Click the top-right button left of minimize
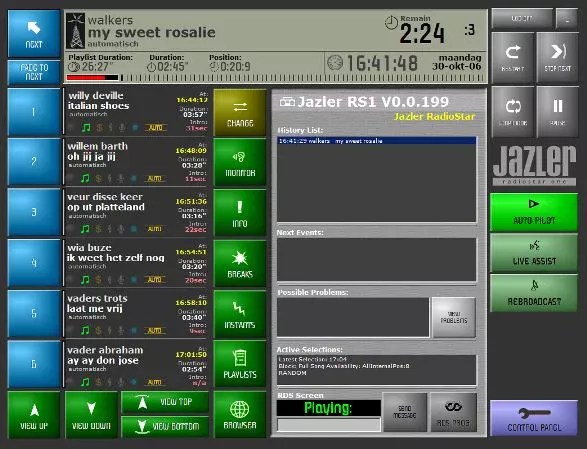 click(x=522, y=19)
